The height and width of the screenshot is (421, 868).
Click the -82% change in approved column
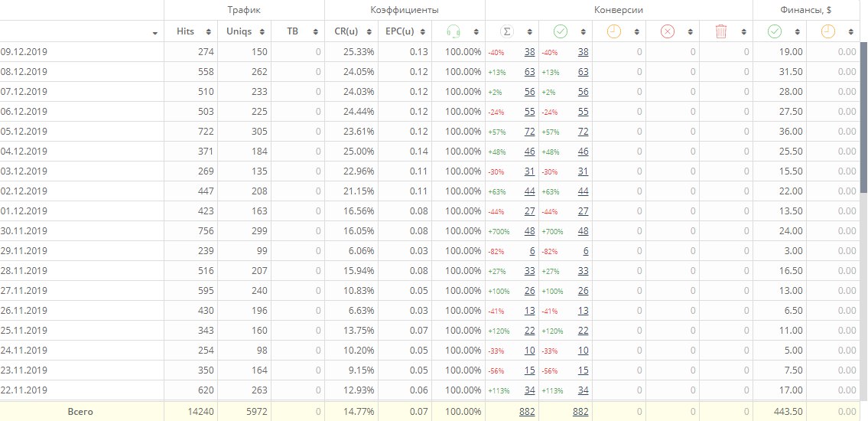(550, 252)
